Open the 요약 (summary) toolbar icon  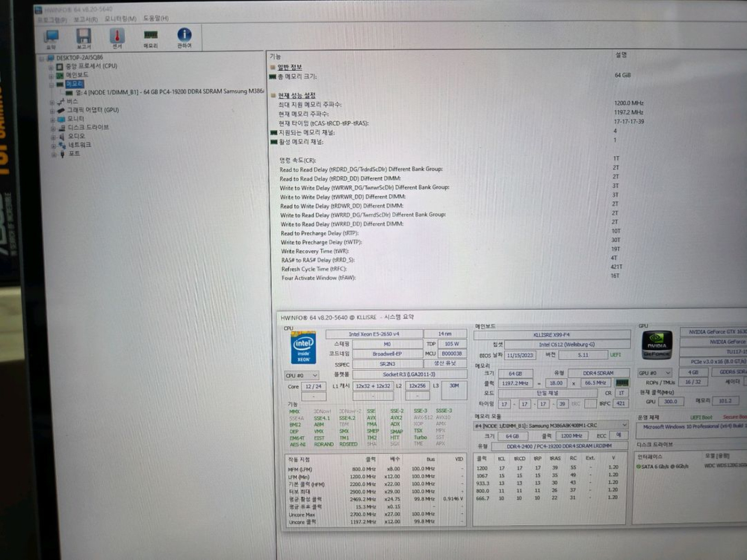[52, 35]
